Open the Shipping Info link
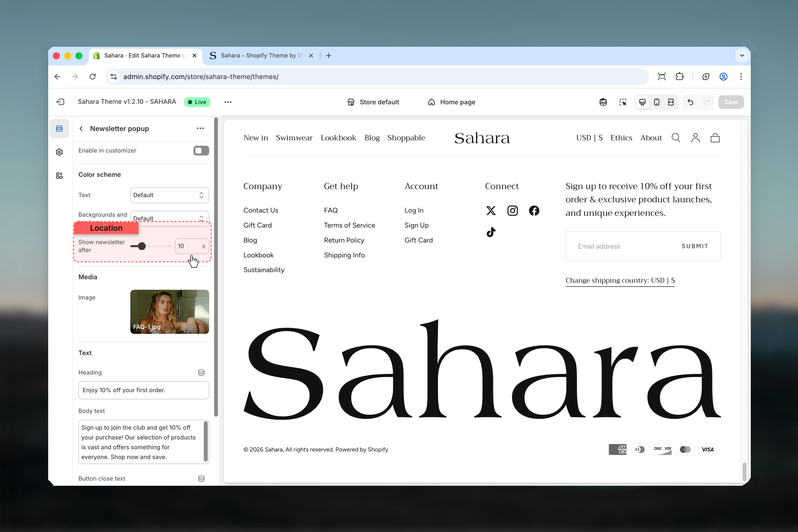The height and width of the screenshot is (532, 798). (x=344, y=255)
